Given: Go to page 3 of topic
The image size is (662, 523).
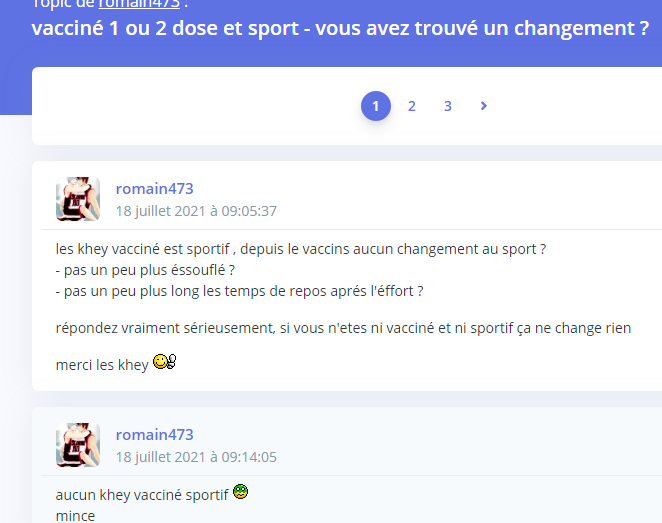Looking at the screenshot, I should (x=448, y=106).
